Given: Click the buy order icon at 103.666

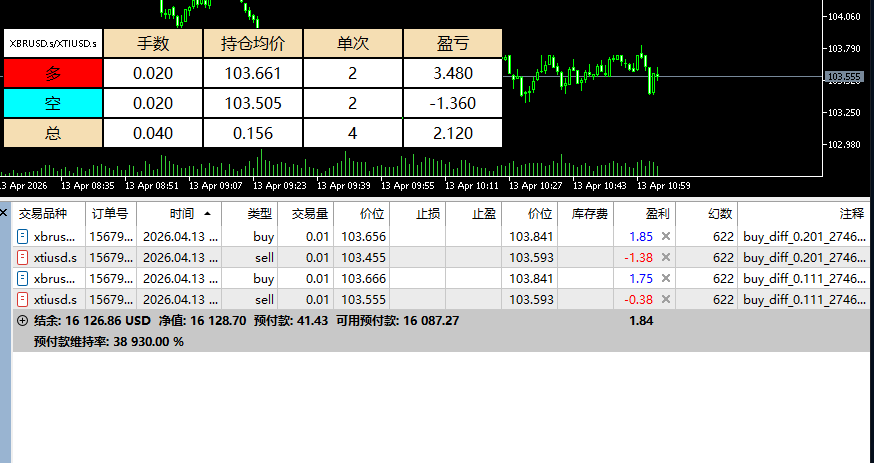Looking at the screenshot, I should pyautogui.click(x=22, y=279).
